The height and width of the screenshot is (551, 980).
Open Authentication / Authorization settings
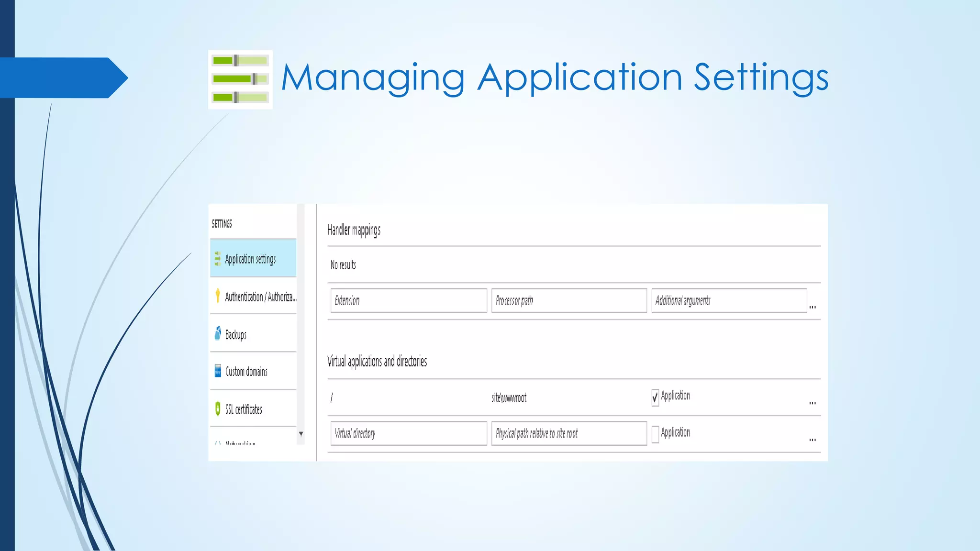pyautogui.click(x=253, y=296)
